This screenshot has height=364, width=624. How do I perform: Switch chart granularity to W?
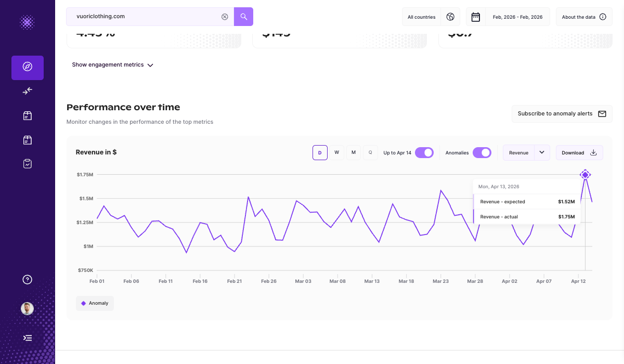coord(336,152)
